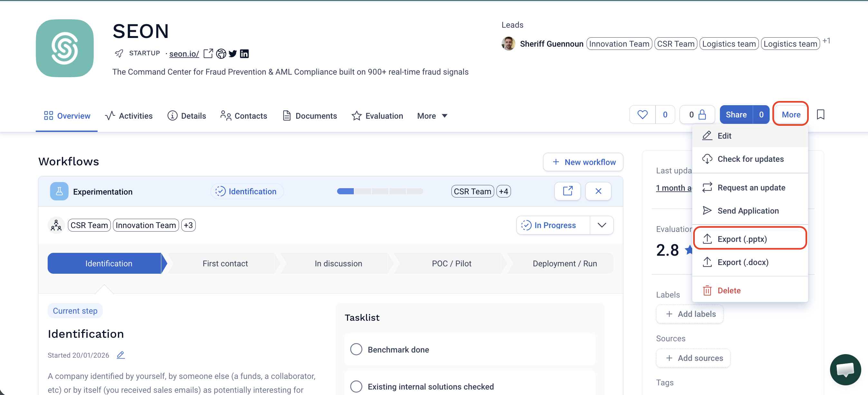
Task: Choose Delete from the More menu
Action: point(750,290)
